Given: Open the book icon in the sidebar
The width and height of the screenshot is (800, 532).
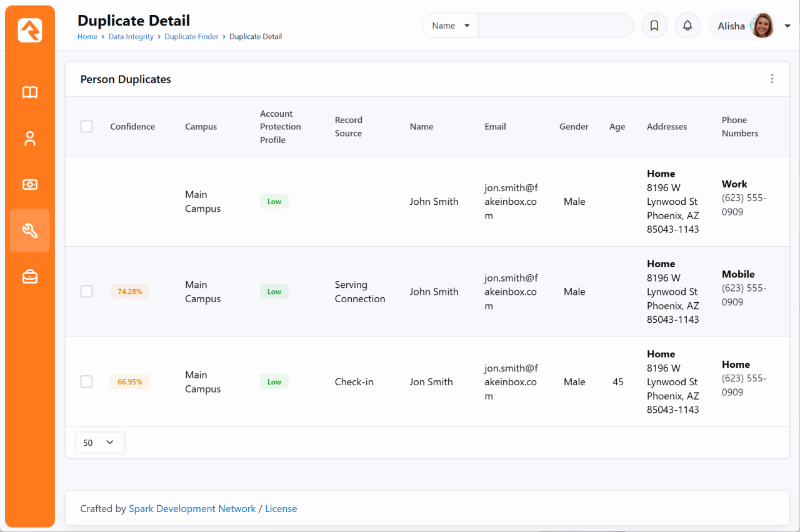Looking at the screenshot, I should [x=30, y=92].
